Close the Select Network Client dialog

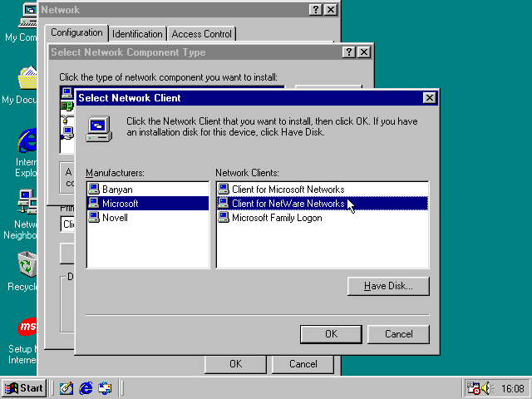pyautogui.click(x=429, y=98)
